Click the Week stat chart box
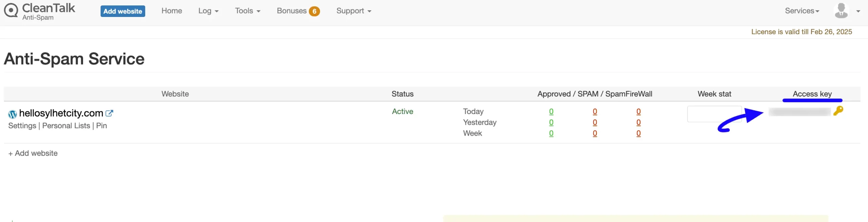The image size is (868, 222). point(714,114)
